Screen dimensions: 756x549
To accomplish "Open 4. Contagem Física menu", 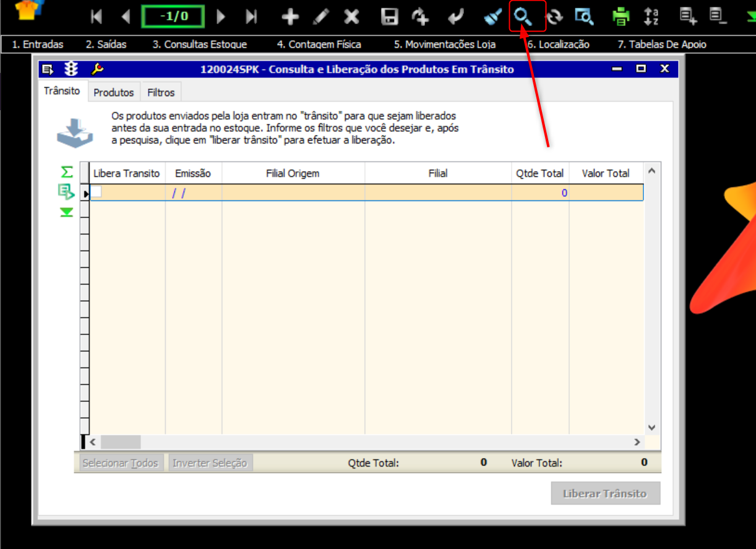I will [319, 45].
